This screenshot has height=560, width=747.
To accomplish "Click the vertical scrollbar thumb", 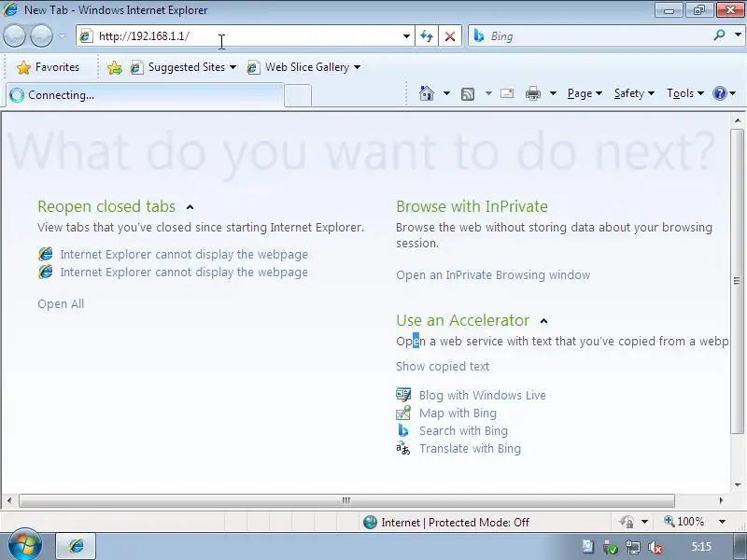I will coord(738,281).
